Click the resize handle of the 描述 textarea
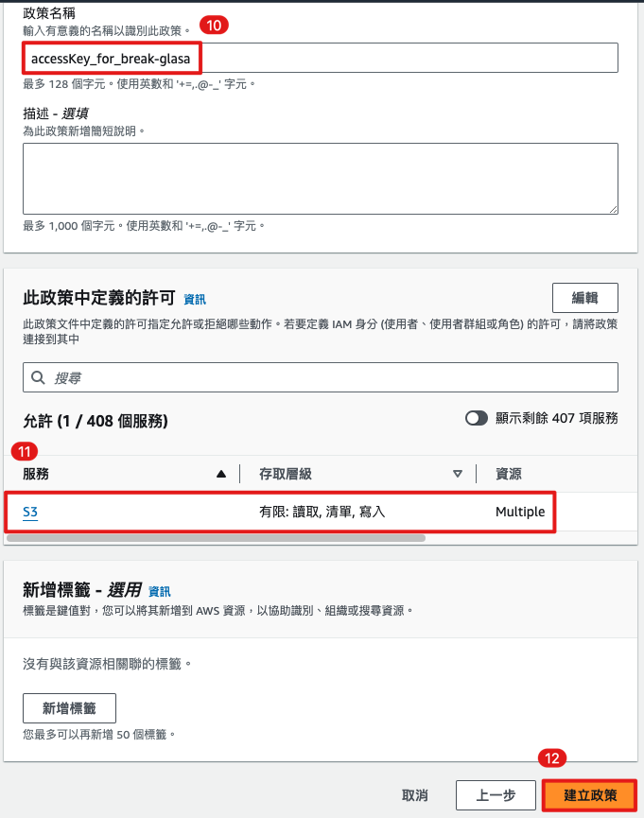The image size is (644, 818). pyautogui.click(x=613, y=209)
